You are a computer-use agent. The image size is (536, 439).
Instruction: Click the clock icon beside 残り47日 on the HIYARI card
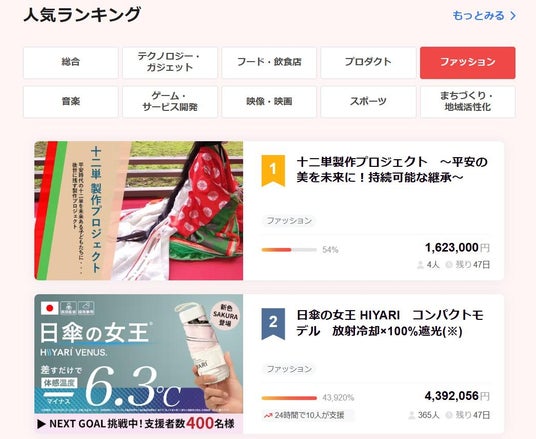[x=449, y=415]
